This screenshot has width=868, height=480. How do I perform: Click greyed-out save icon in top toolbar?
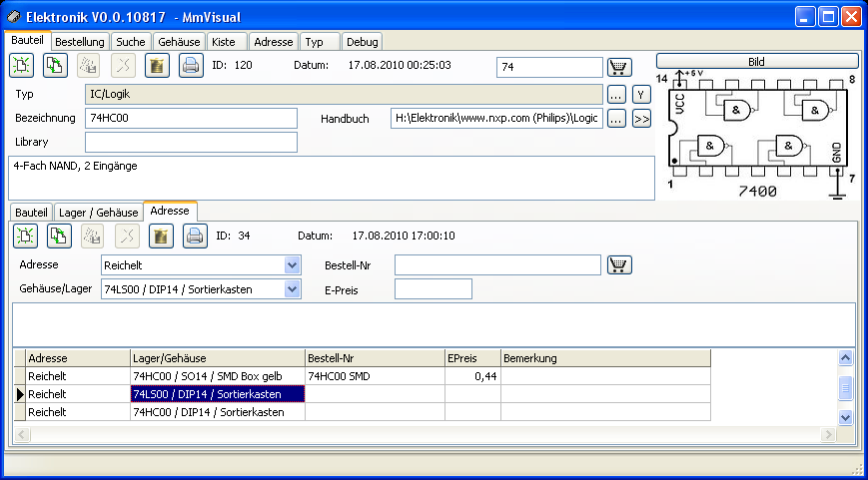coord(89,65)
